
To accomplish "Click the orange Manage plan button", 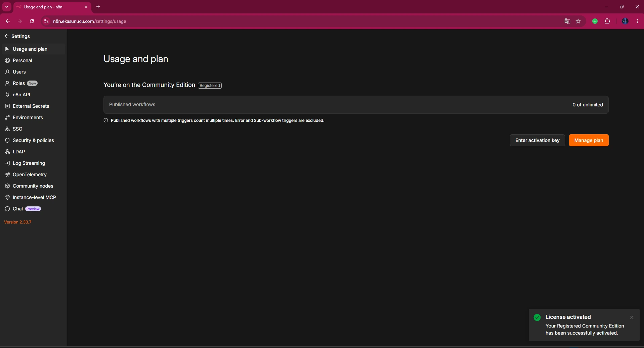I will click(589, 140).
